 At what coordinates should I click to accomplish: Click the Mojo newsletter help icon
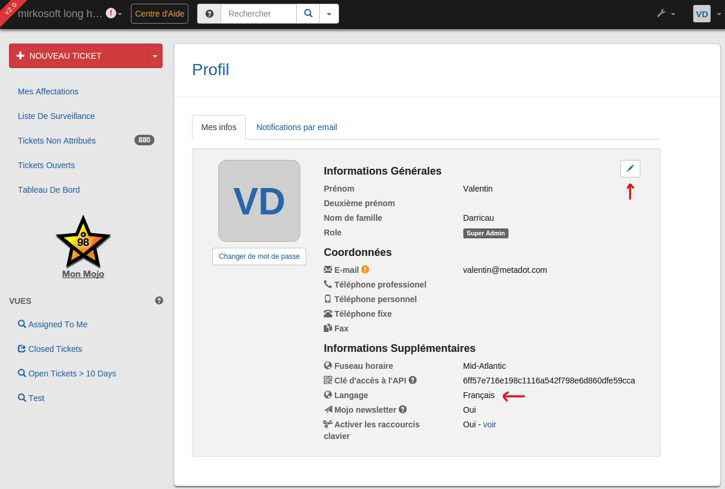[x=403, y=409]
